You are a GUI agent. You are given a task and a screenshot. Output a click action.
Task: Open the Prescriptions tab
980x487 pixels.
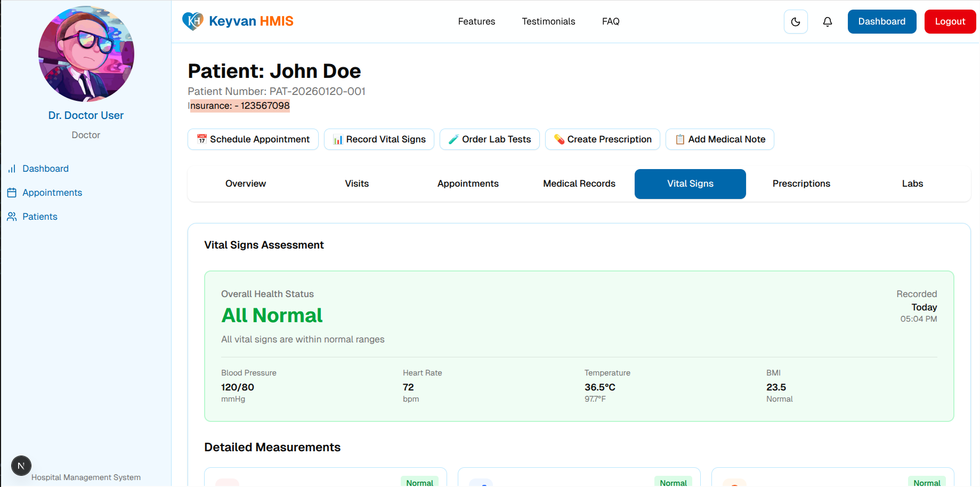(801, 183)
